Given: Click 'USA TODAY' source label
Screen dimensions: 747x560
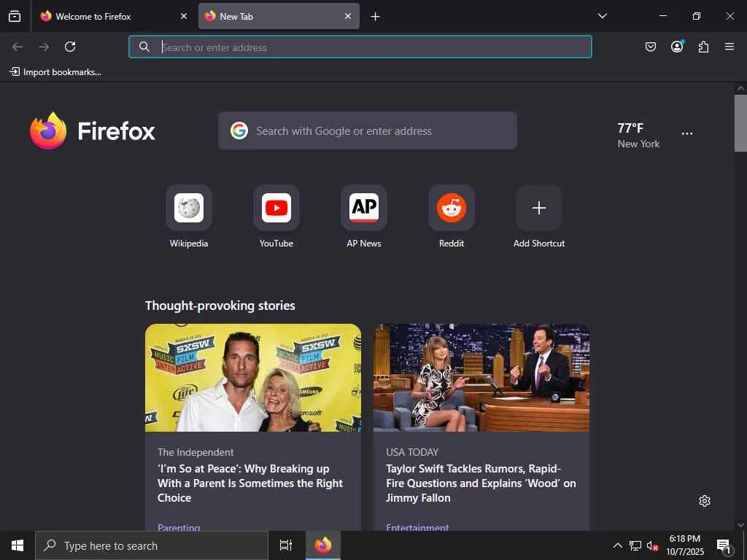Looking at the screenshot, I should coord(412,452).
